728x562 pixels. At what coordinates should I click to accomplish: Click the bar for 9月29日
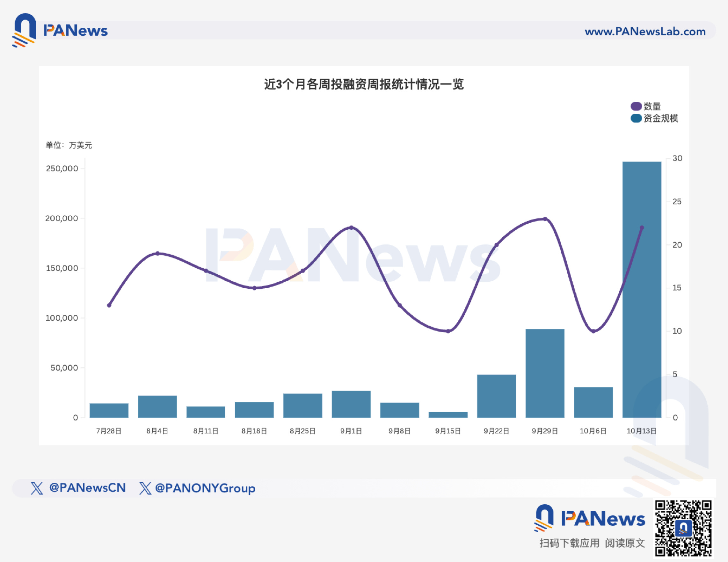(x=545, y=373)
